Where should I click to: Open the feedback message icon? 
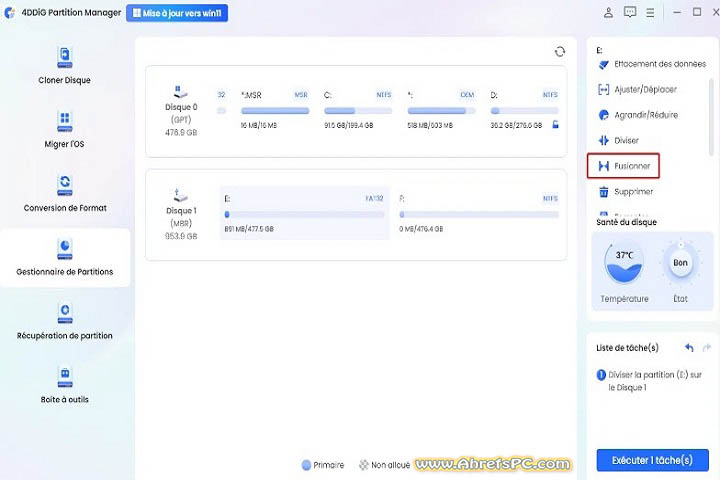pos(630,12)
